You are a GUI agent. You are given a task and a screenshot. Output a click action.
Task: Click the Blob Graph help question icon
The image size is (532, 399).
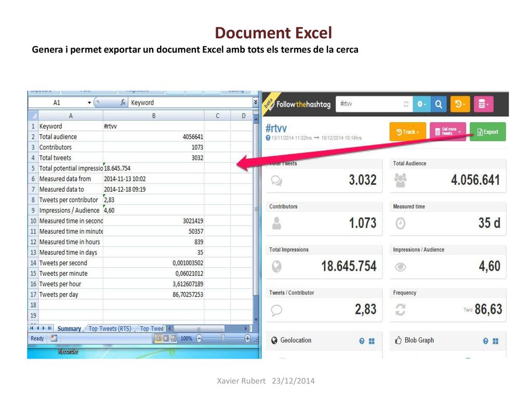coord(486,341)
